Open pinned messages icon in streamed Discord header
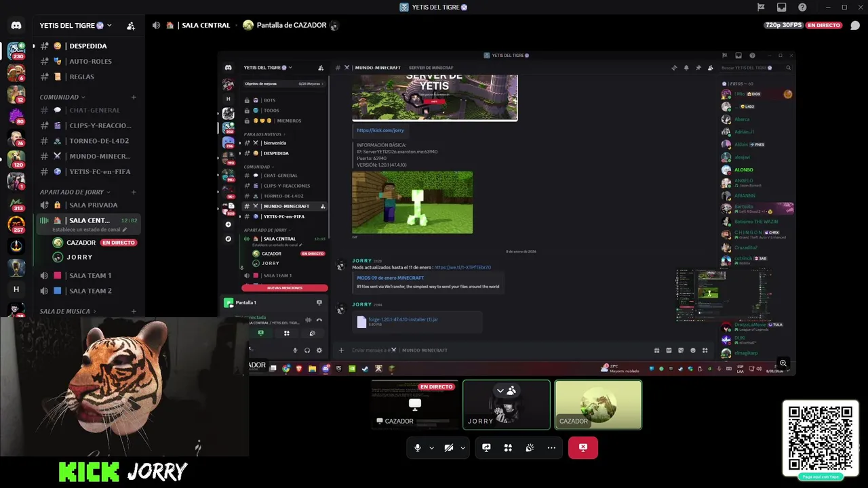 coord(698,68)
